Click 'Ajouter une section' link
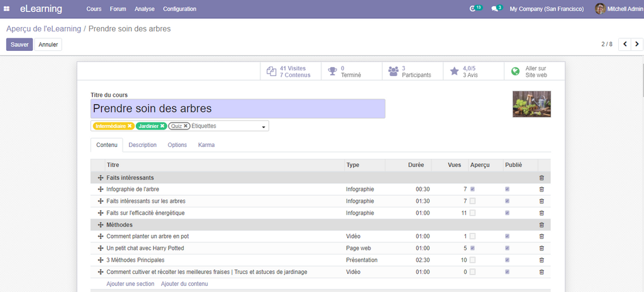This screenshot has width=644, height=292. pos(130,284)
